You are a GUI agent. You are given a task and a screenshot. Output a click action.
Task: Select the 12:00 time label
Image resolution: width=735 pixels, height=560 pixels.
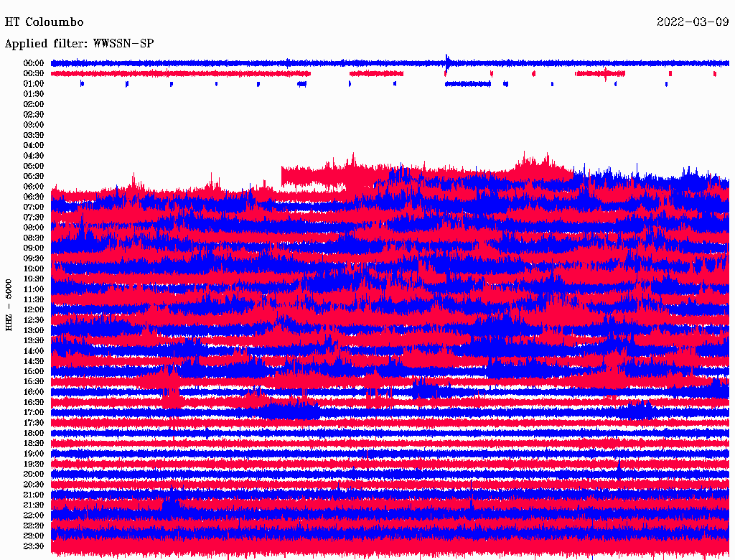(x=34, y=309)
